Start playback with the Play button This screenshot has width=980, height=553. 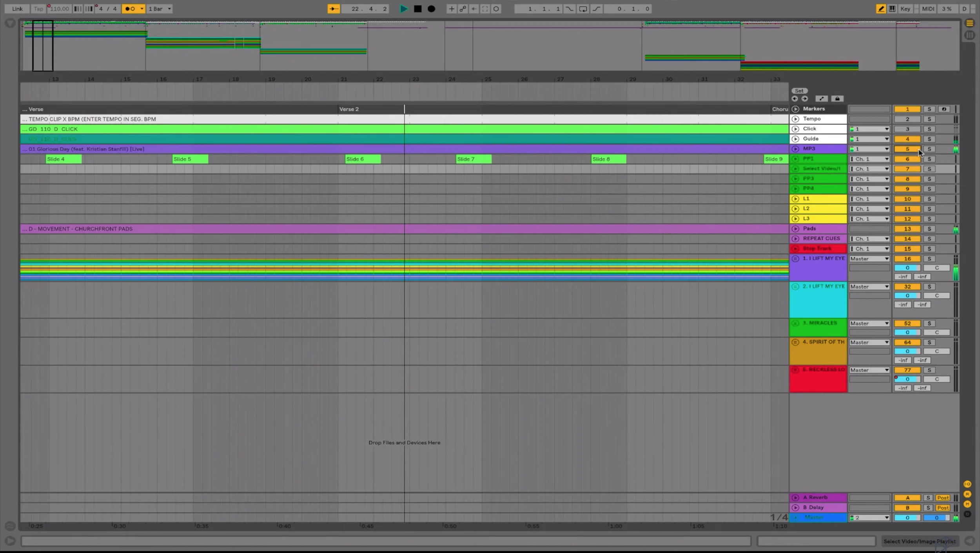click(403, 9)
